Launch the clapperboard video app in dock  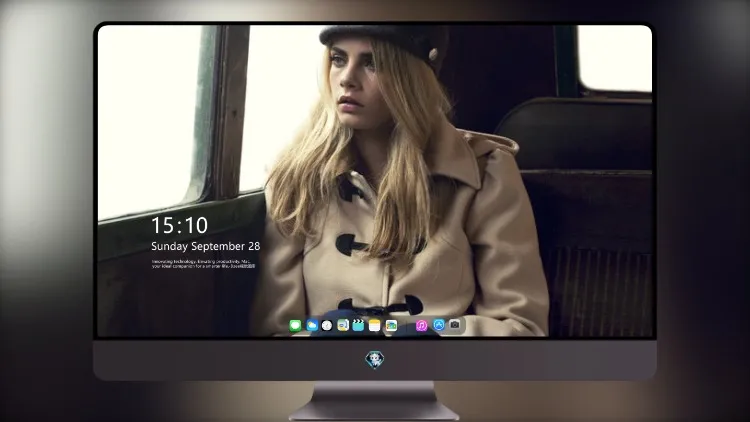tap(358, 326)
